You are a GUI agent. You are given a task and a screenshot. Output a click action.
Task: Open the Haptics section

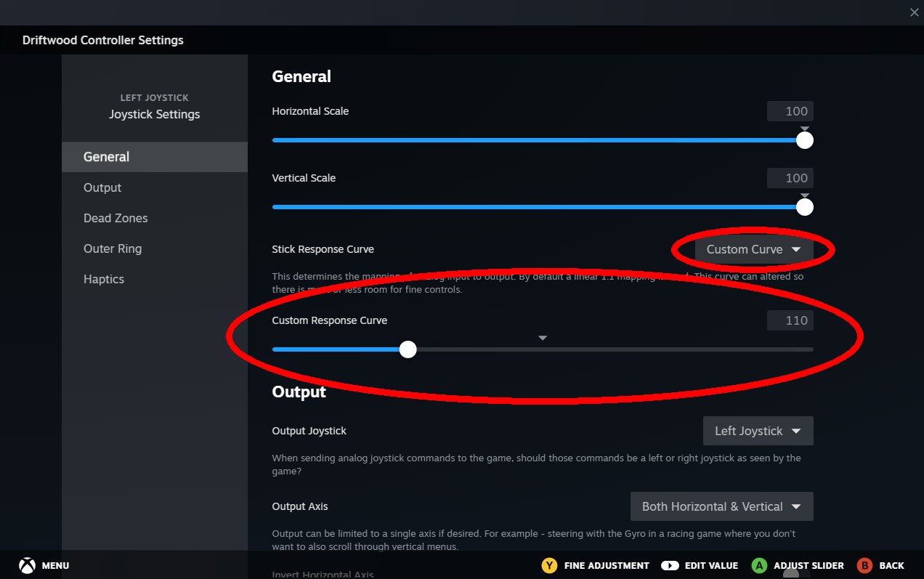pos(104,279)
